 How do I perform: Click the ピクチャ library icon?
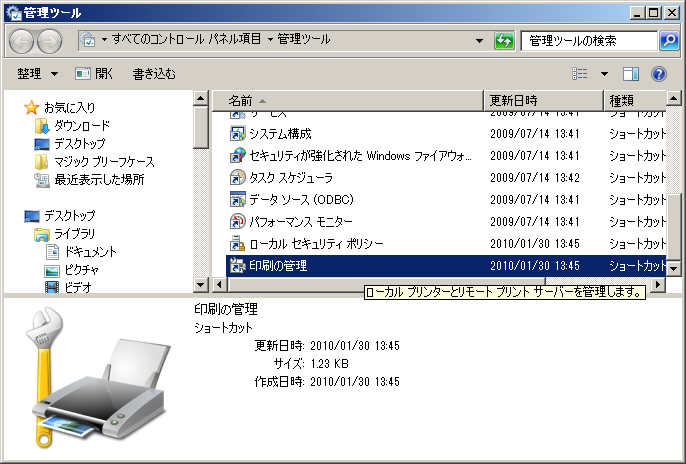pyautogui.click(x=52, y=270)
